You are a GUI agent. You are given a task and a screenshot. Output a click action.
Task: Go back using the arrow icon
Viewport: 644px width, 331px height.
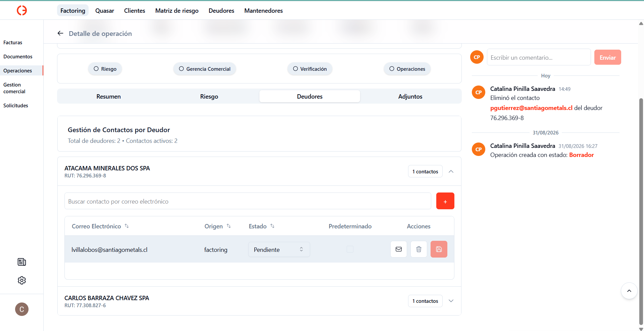pos(60,33)
